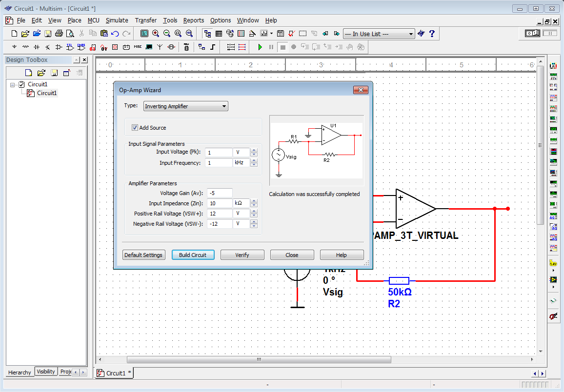Place a Diode component
The height and width of the screenshot is (392, 564).
click(37, 47)
